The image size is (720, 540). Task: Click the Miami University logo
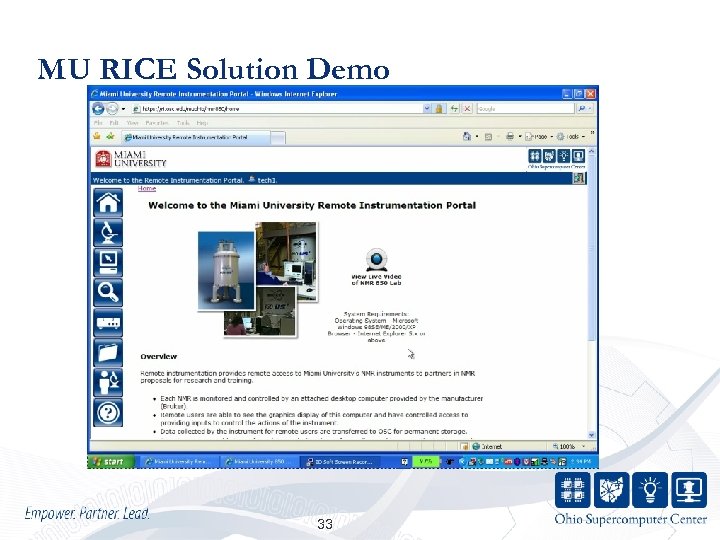coord(130,159)
